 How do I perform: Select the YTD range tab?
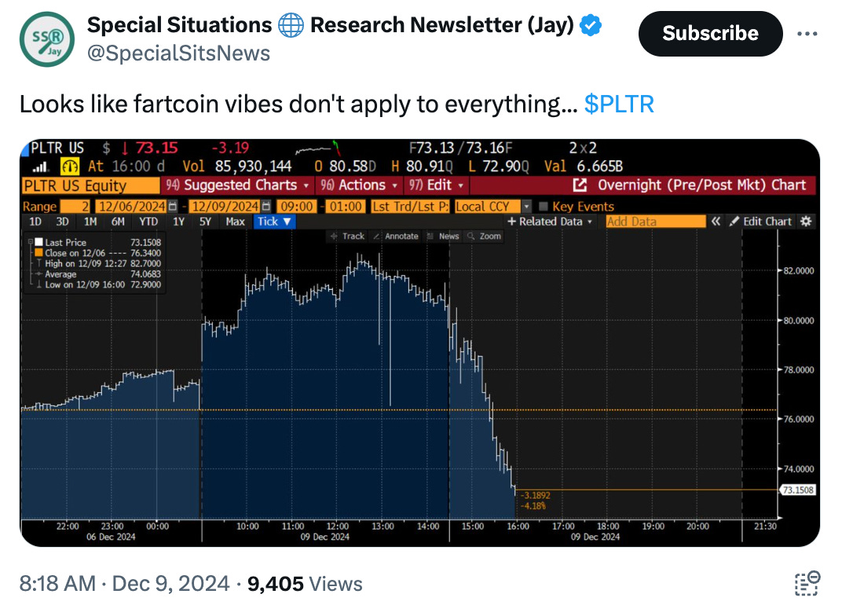click(x=148, y=222)
